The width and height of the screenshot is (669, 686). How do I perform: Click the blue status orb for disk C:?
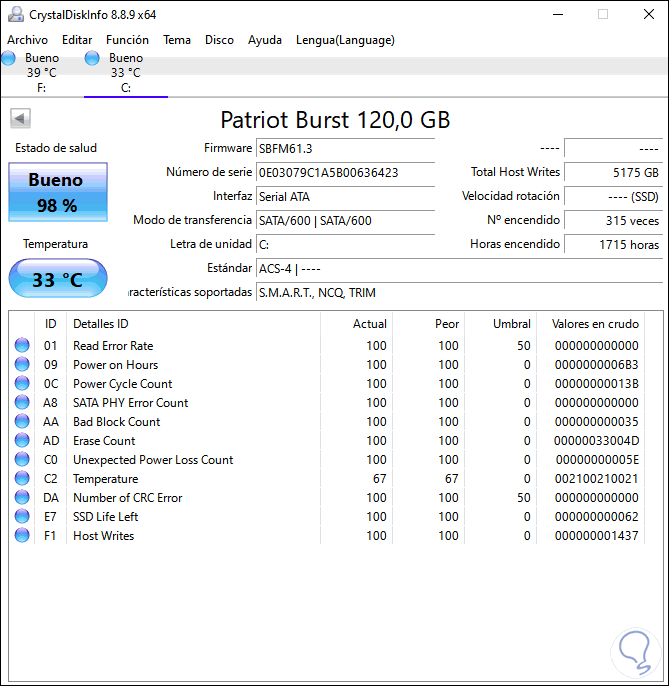click(92, 58)
